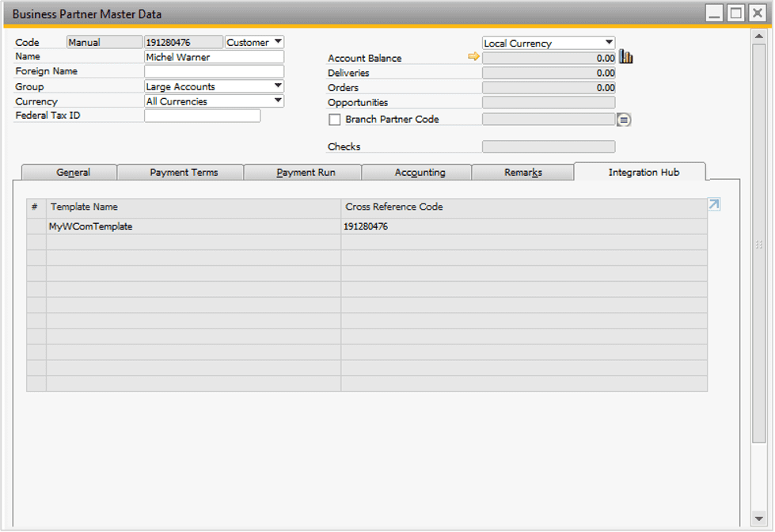This screenshot has width=775, height=532.
Task: Click the Checks value field
Action: click(x=549, y=146)
